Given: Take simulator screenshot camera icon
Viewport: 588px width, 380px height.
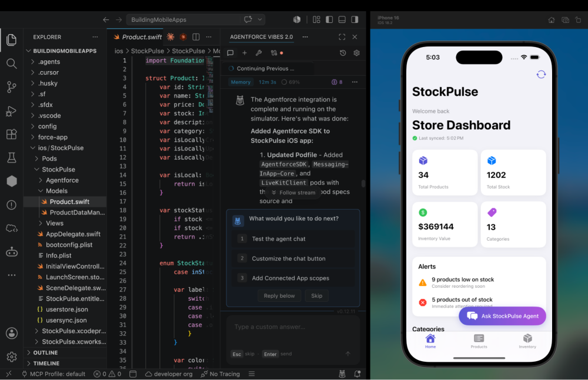Looking at the screenshot, I should pos(565,20).
